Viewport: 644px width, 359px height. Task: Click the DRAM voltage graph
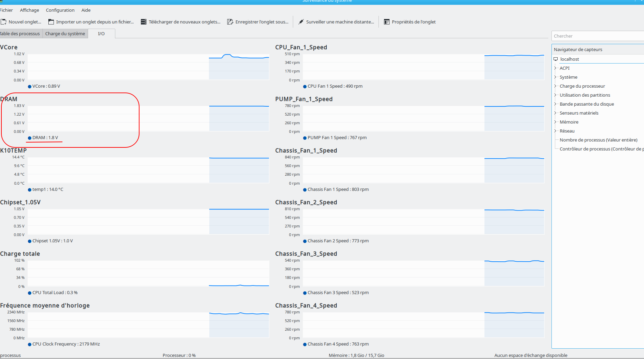148,118
